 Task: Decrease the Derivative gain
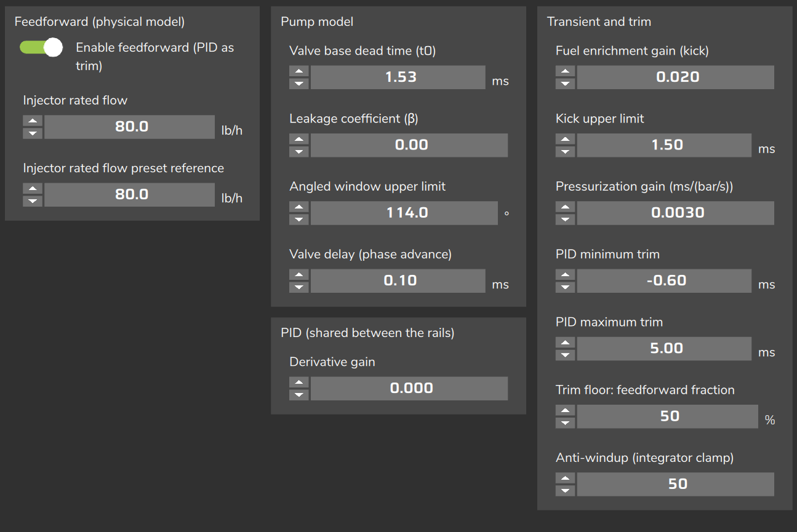point(299,394)
